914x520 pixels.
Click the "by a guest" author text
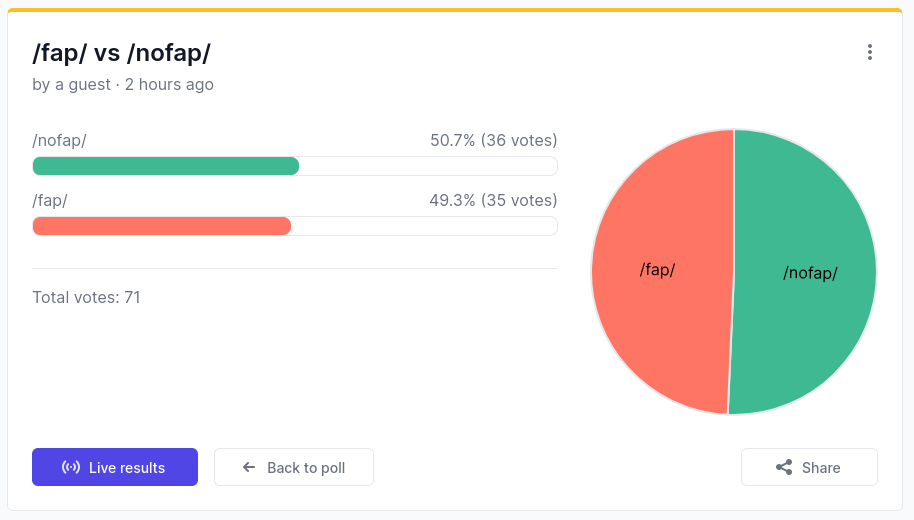[x=71, y=84]
